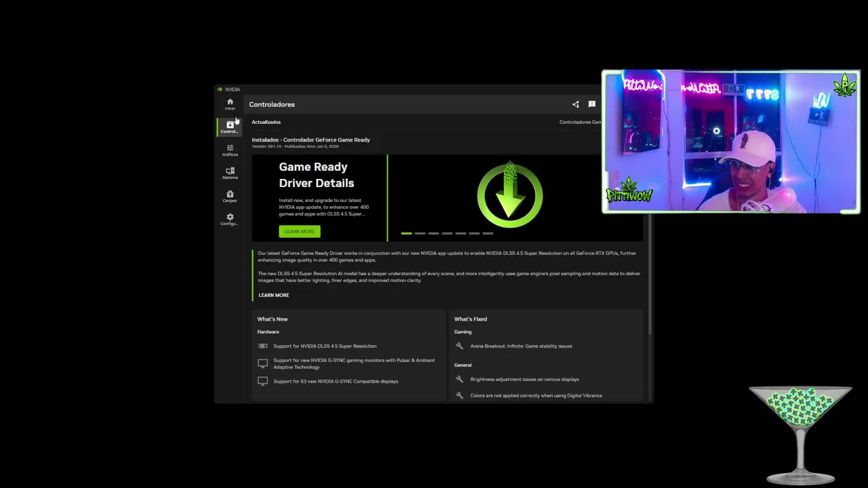Click wrench icon beside Arena Breakout fix

460,346
